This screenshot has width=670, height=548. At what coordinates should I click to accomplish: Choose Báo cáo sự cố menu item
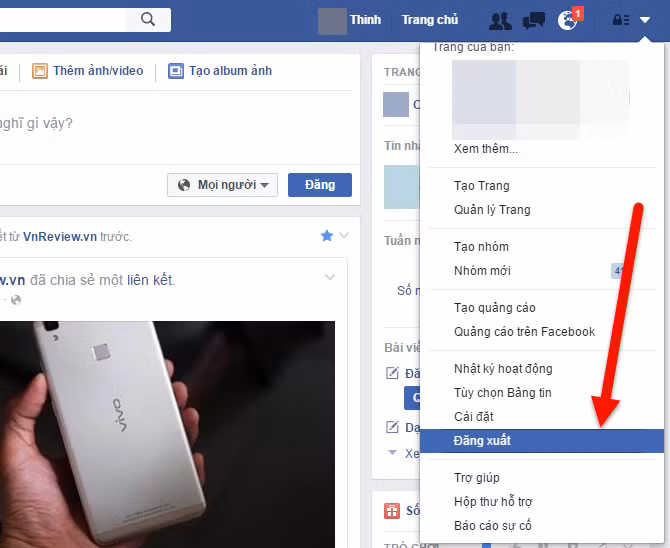click(x=493, y=525)
